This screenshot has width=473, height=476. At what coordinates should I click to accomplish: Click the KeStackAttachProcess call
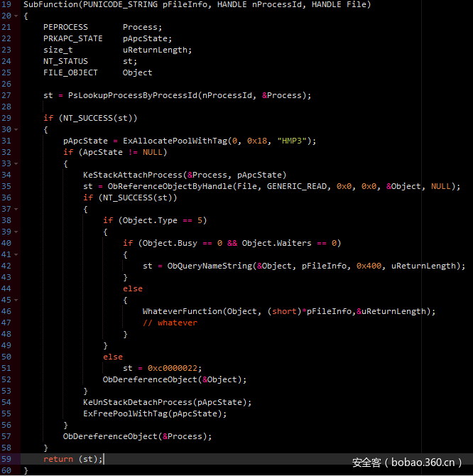coord(133,175)
